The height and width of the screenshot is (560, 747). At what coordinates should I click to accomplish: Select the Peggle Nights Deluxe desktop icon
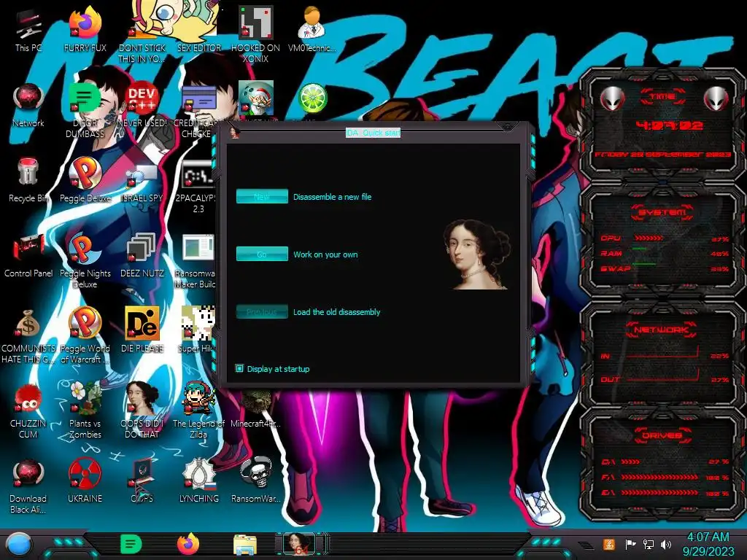point(85,260)
